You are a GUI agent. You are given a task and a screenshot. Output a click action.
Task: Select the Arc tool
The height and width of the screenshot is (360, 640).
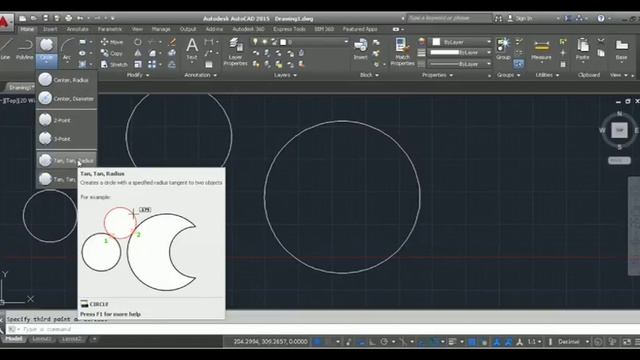click(x=67, y=49)
